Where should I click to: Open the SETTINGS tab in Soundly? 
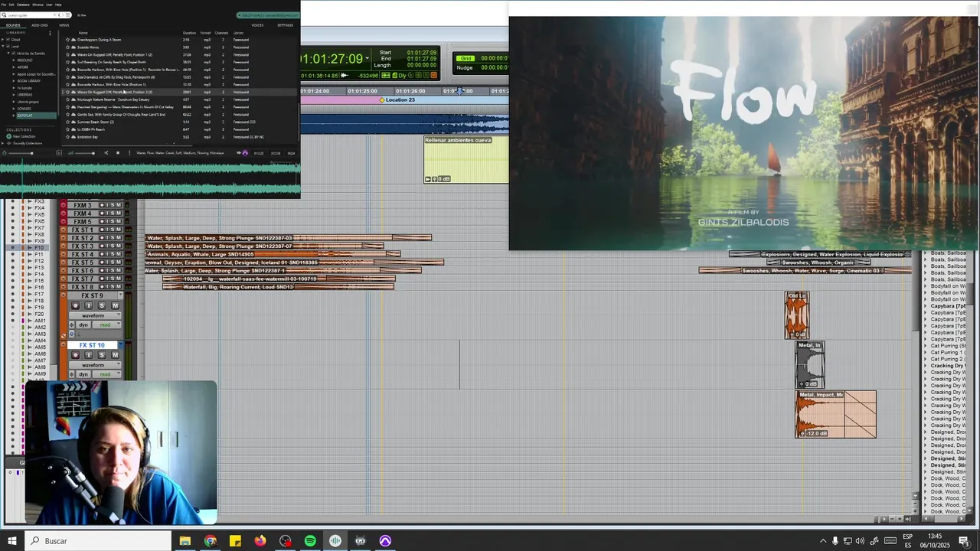coord(285,25)
